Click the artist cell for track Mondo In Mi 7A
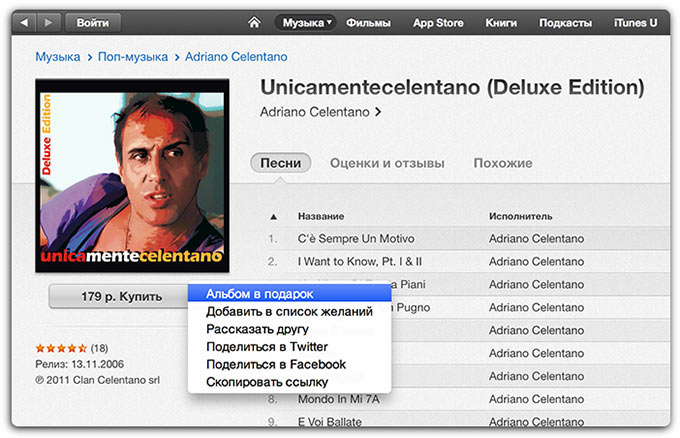The width and height of the screenshot is (680, 438). [536, 399]
